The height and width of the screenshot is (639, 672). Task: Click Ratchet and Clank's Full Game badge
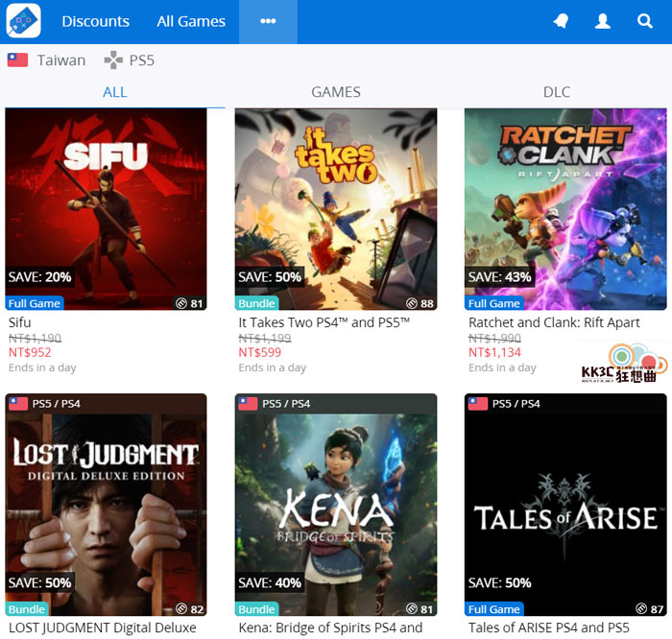coord(494,303)
